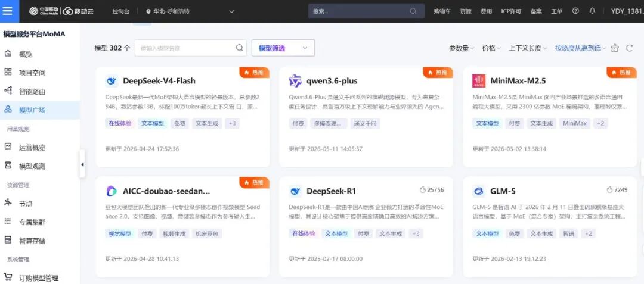Expand the 华北-呼和浩特 region selector
Viewport: 644px width, 284px height.
[x=190, y=11]
